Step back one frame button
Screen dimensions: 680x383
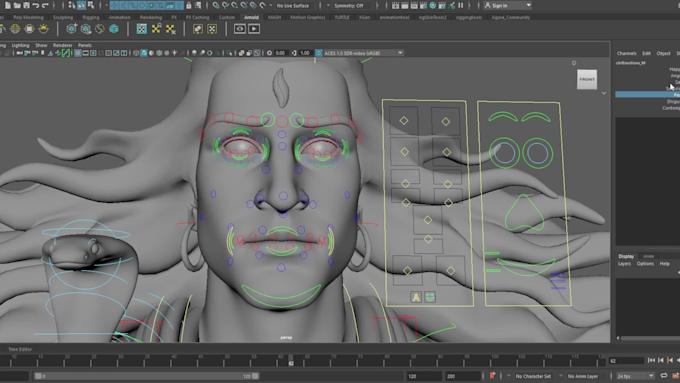[x=661, y=360]
